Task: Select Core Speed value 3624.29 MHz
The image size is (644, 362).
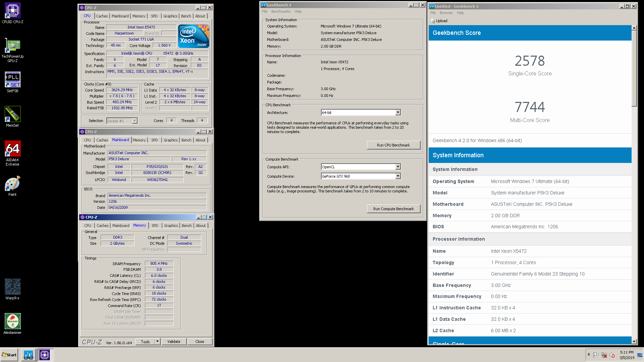Action: coord(122,90)
